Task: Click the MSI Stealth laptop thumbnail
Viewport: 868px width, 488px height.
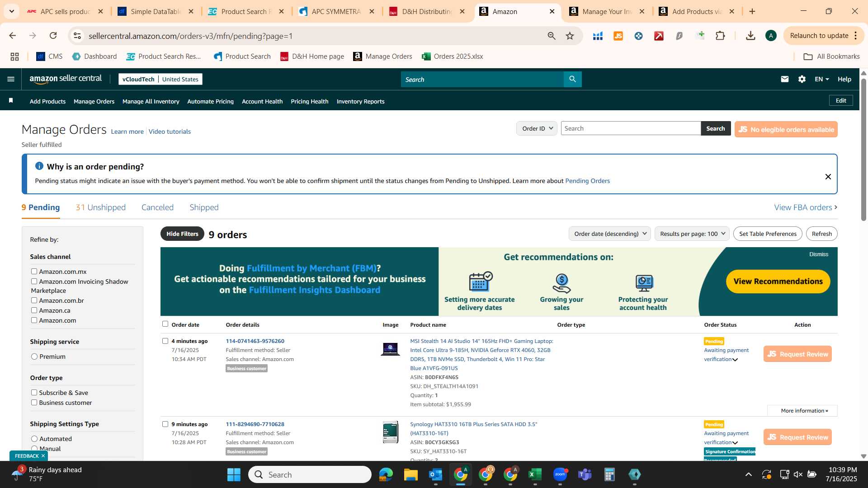Action: point(390,349)
